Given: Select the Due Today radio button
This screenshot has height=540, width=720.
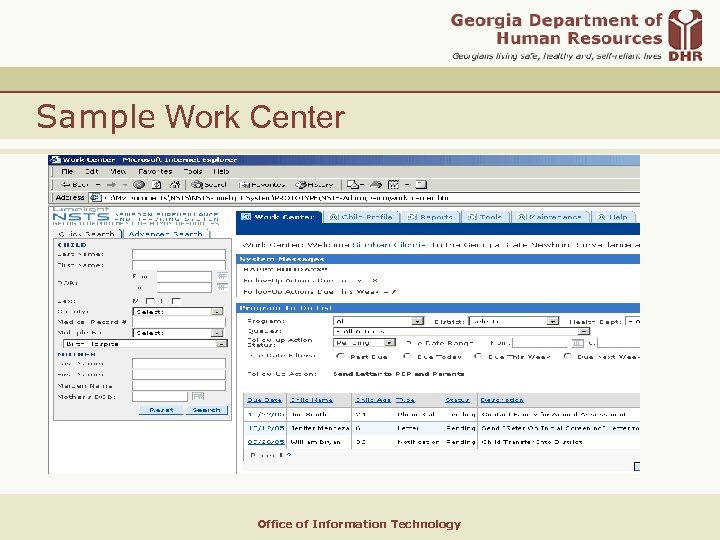Looking at the screenshot, I should (407, 356).
